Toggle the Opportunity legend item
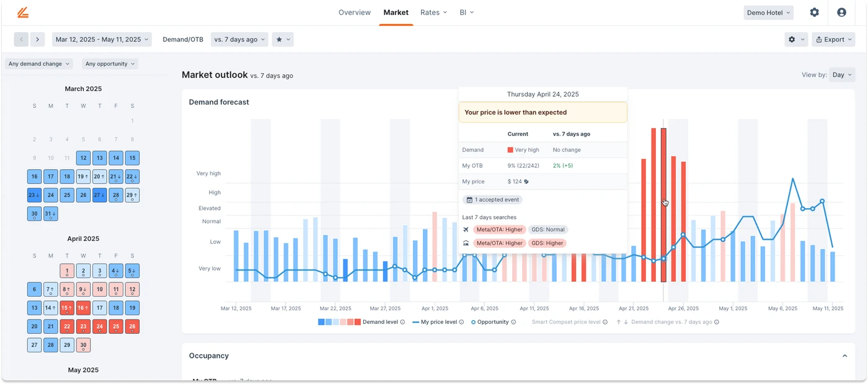Viewport: 868px width, 384px height. [x=493, y=322]
